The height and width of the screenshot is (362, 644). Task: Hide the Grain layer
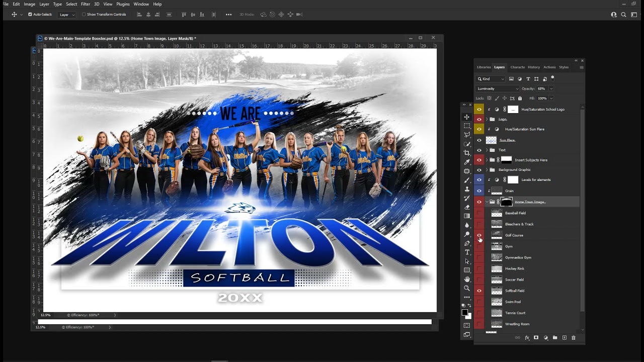(x=479, y=191)
